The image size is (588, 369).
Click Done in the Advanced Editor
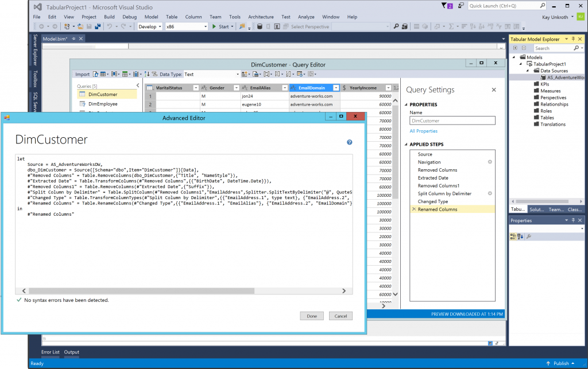pyautogui.click(x=312, y=316)
